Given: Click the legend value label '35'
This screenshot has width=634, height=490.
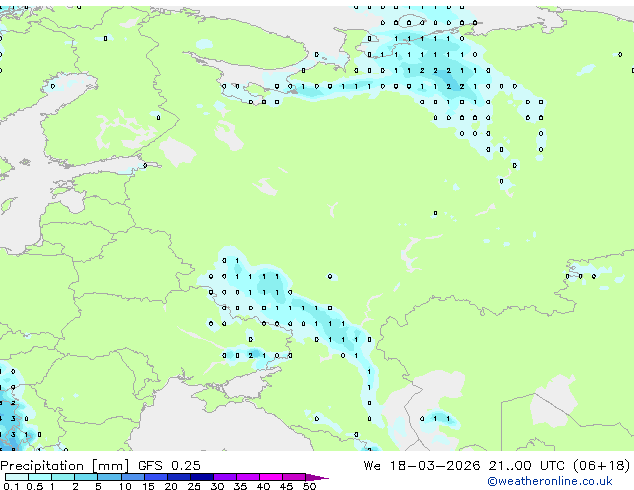Looking at the screenshot, I should pyautogui.click(x=240, y=486).
